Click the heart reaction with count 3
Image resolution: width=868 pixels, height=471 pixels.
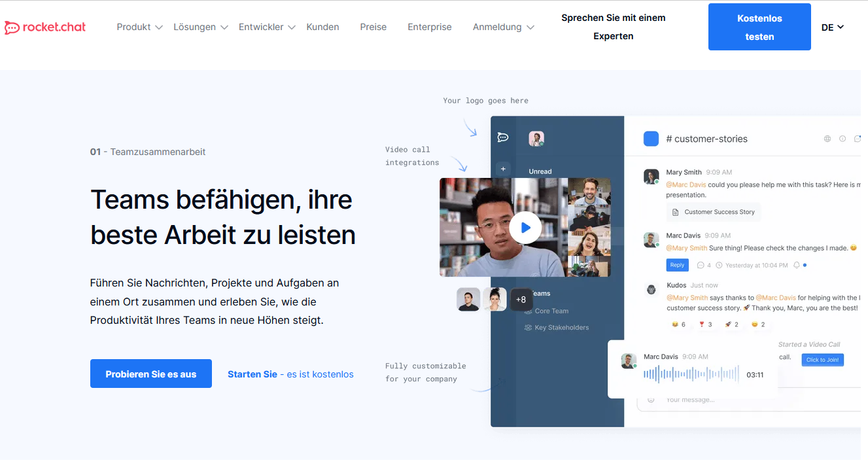tap(705, 324)
